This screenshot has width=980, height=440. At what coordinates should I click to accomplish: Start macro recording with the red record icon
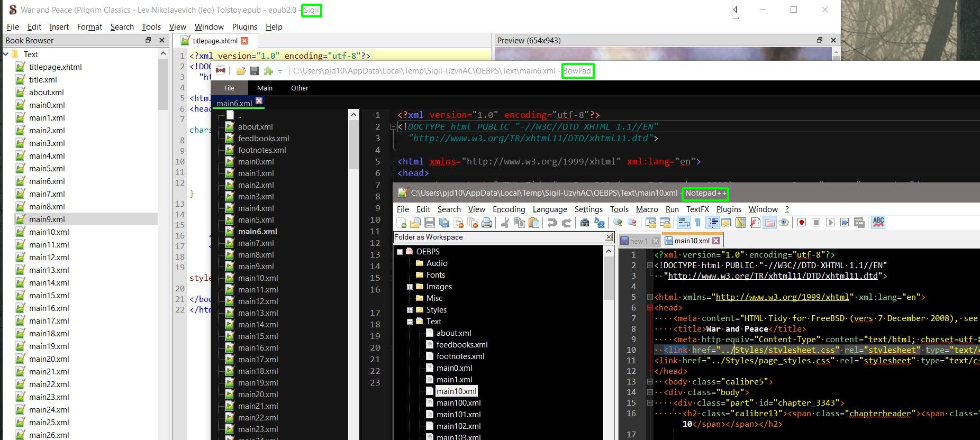tap(802, 223)
